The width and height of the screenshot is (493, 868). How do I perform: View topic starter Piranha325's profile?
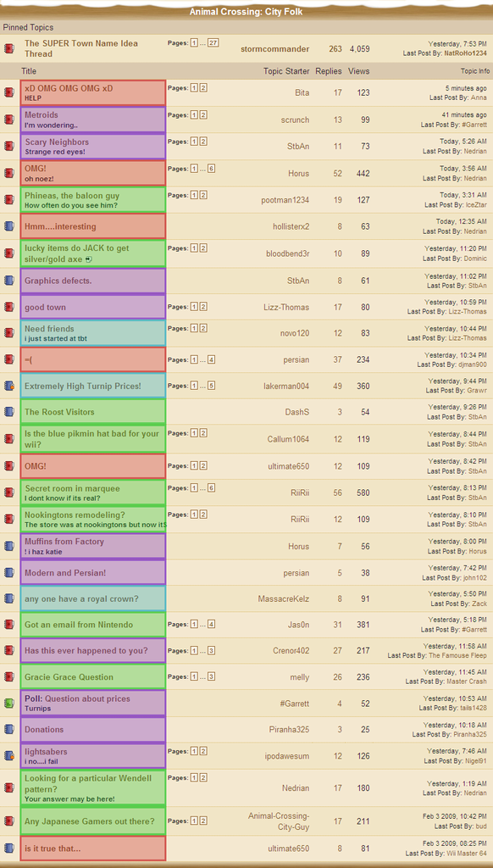289,730
